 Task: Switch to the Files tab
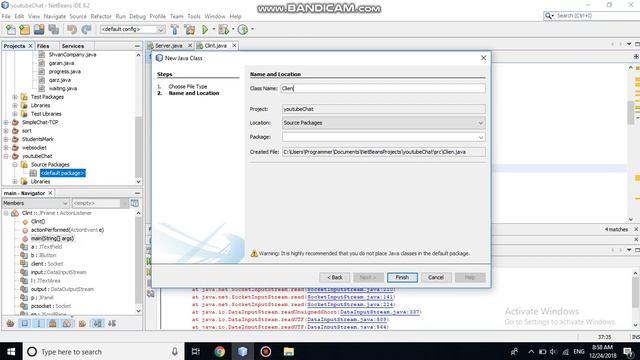[43, 46]
